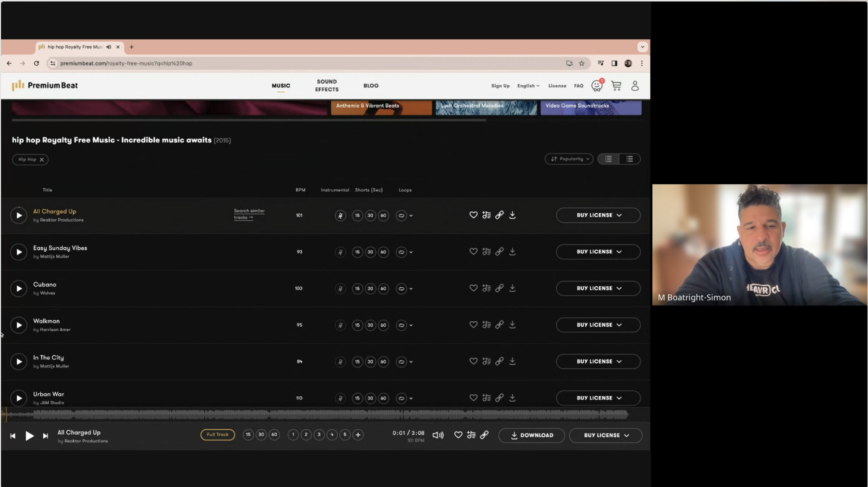
Task: Expand the English language selector
Action: tap(528, 86)
